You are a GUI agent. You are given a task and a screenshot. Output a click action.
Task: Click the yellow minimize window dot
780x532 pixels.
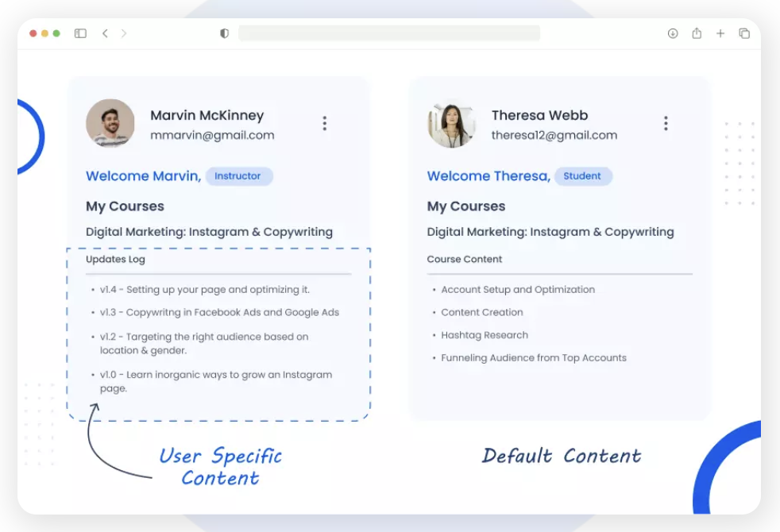(x=45, y=33)
